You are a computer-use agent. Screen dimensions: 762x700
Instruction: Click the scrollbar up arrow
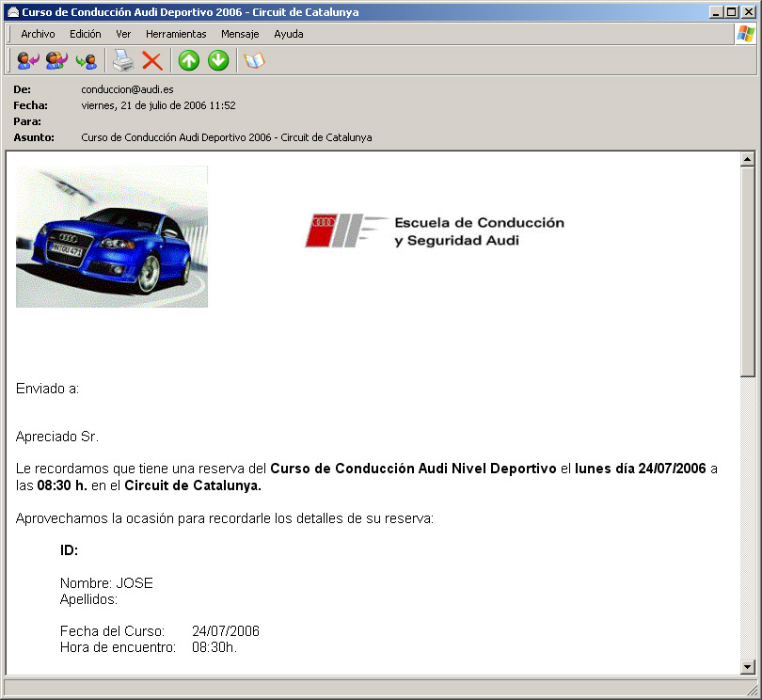(748, 159)
